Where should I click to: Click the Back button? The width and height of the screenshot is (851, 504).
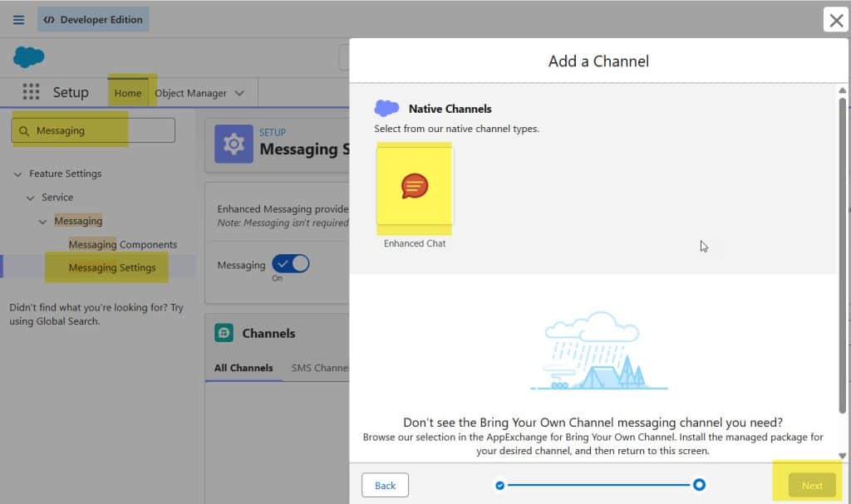point(385,486)
